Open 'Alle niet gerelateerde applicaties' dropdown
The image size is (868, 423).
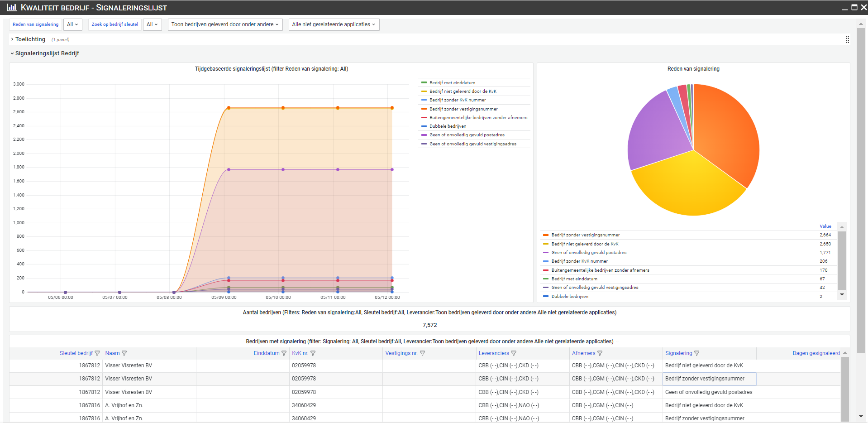[x=334, y=24]
